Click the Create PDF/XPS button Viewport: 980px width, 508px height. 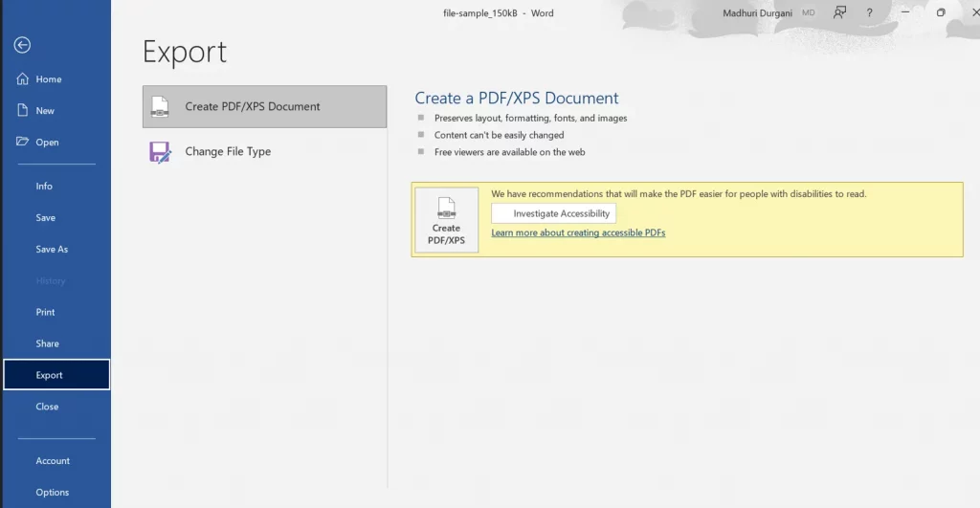[446, 220]
